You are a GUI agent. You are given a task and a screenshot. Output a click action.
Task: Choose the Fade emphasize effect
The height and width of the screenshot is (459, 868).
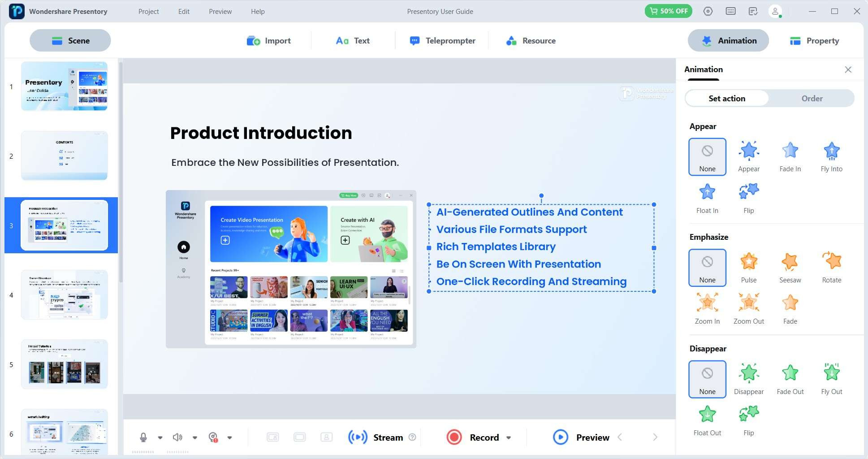(x=790, y=309)
